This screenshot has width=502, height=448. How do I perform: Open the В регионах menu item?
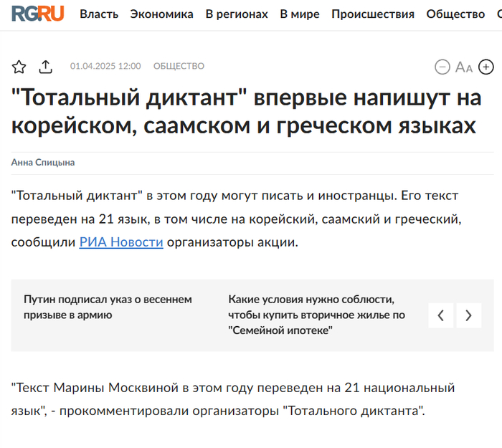click(237, 14)
